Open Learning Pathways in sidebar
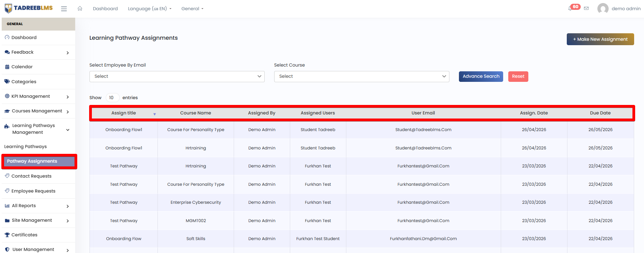Screen dimensions: 644x253 [x=26, y=147]
